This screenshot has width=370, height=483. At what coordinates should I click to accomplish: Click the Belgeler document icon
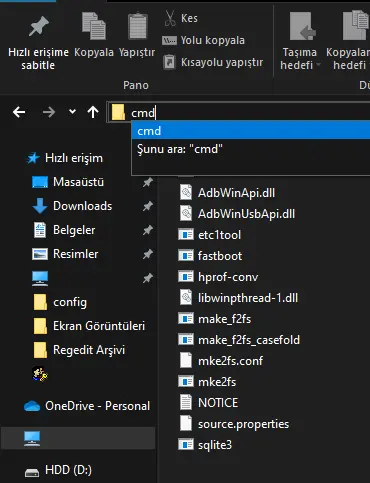point(40,230)
